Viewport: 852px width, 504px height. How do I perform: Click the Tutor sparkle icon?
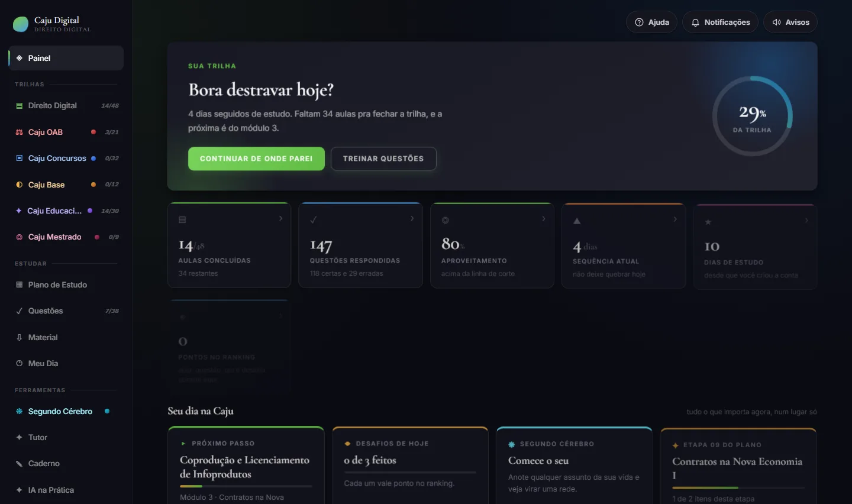tap(20, 437)
